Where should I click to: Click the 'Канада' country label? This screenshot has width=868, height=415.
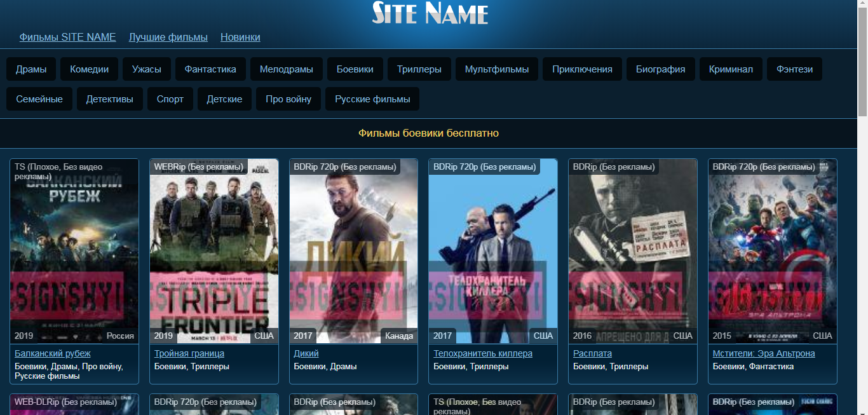399,336
